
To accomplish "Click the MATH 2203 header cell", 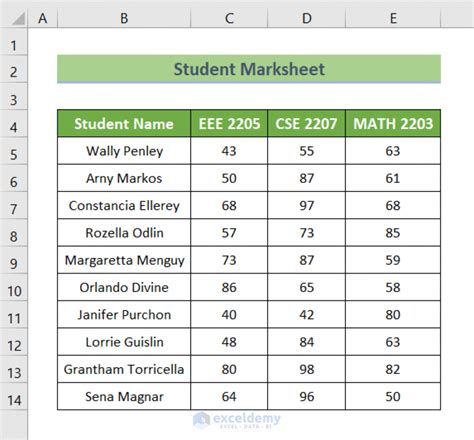I will click(393, 124).
